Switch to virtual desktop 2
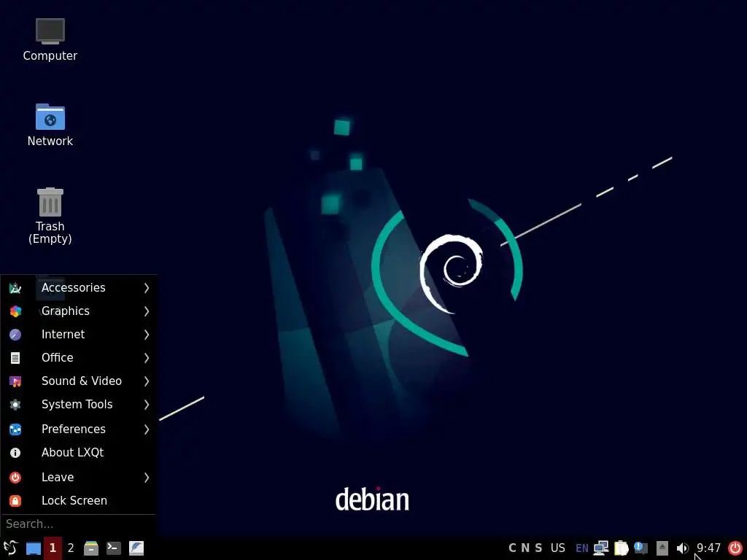 click(71, 548)
